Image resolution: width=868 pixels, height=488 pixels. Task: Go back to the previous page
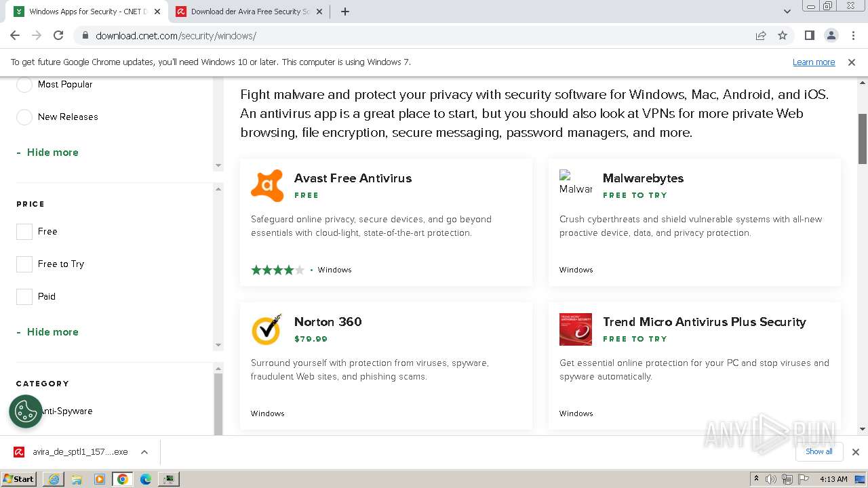click(x=15, y=35)
